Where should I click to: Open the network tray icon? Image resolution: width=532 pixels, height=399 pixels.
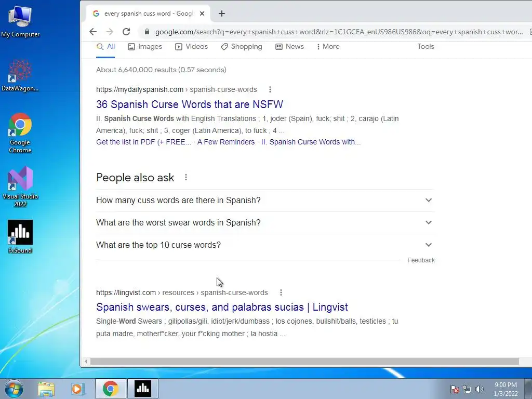tap(467, 389)
